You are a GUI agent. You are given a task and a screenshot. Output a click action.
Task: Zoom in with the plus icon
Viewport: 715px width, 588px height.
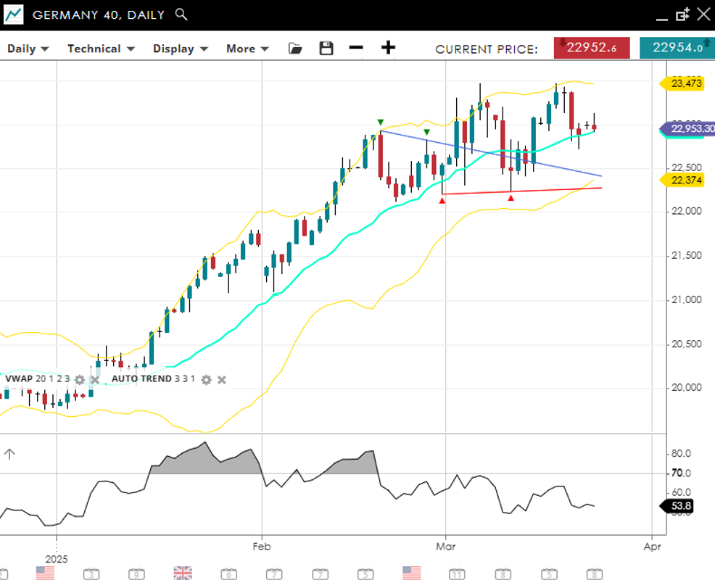click(x=389, y=49)
